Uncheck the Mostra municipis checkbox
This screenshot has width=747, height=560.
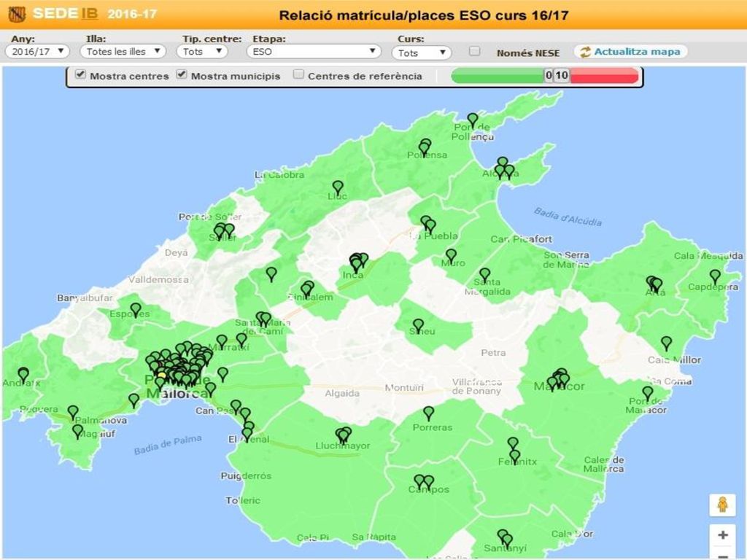tap(182, 74)
